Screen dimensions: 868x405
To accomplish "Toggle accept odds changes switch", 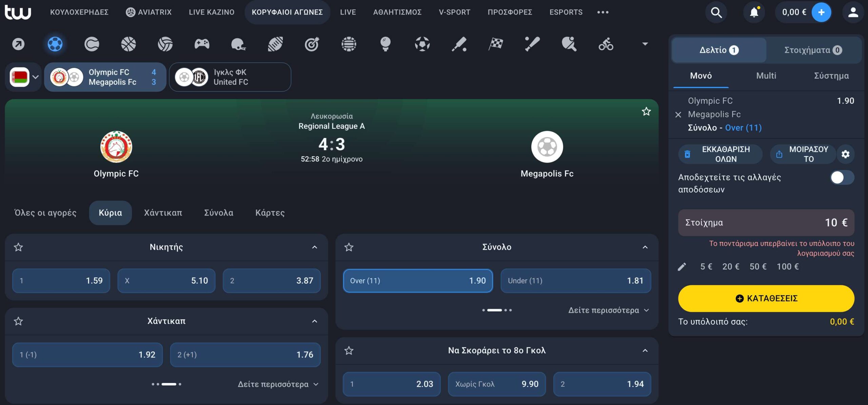I will [x=842, y=177].
